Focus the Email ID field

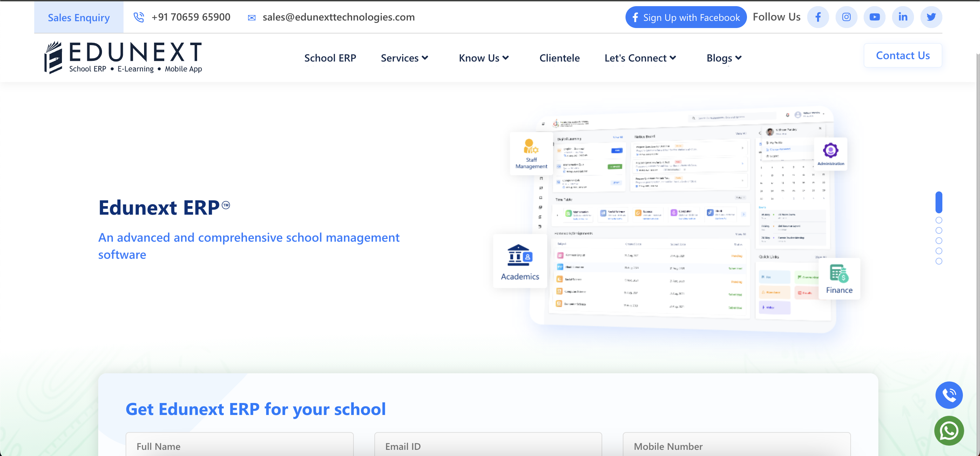pos(488,445)
